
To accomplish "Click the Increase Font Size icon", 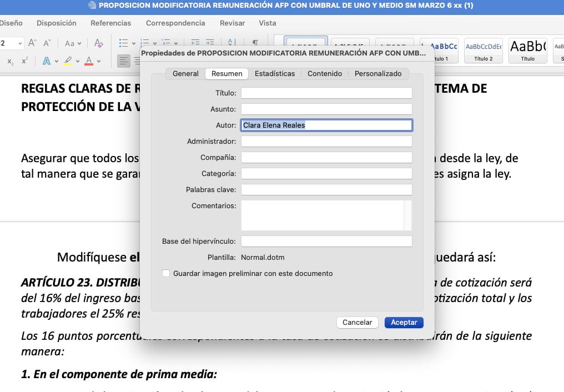I will point(32,43).
